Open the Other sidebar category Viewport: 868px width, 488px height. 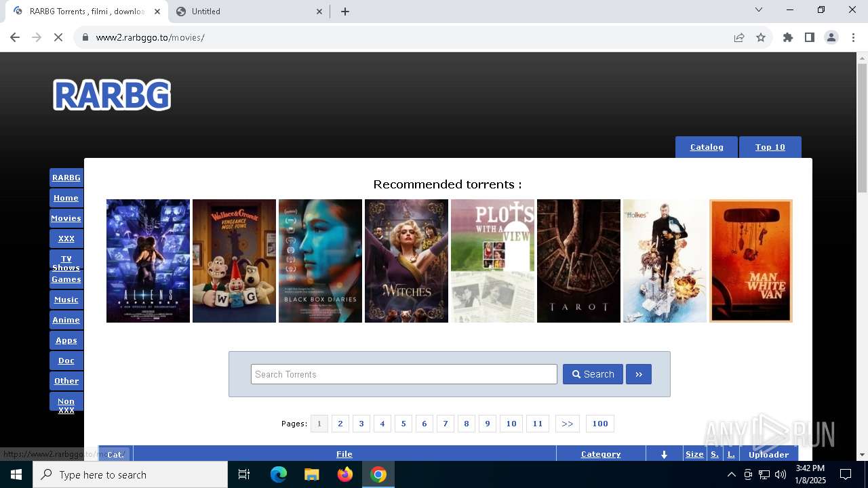pyautogui.click(x=66, y=381)
